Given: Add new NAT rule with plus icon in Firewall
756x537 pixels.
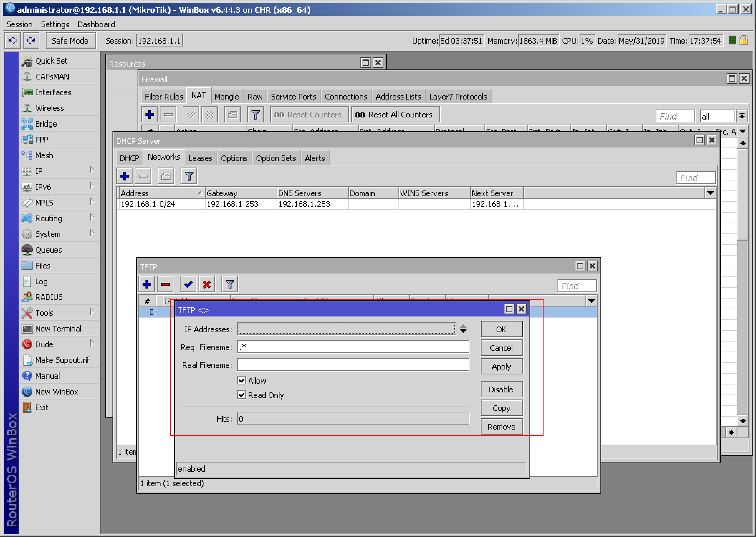Looking at the screenshot, I should (150, 115).
